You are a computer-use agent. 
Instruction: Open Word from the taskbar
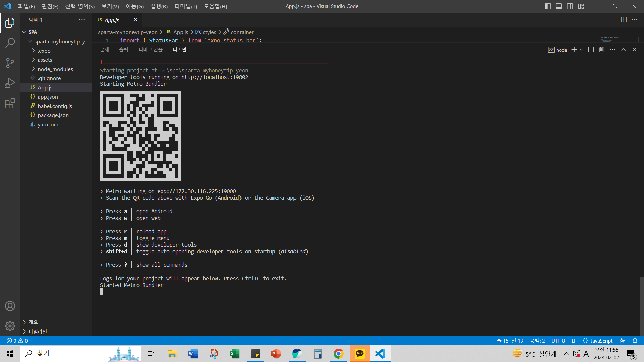[193, 354]
